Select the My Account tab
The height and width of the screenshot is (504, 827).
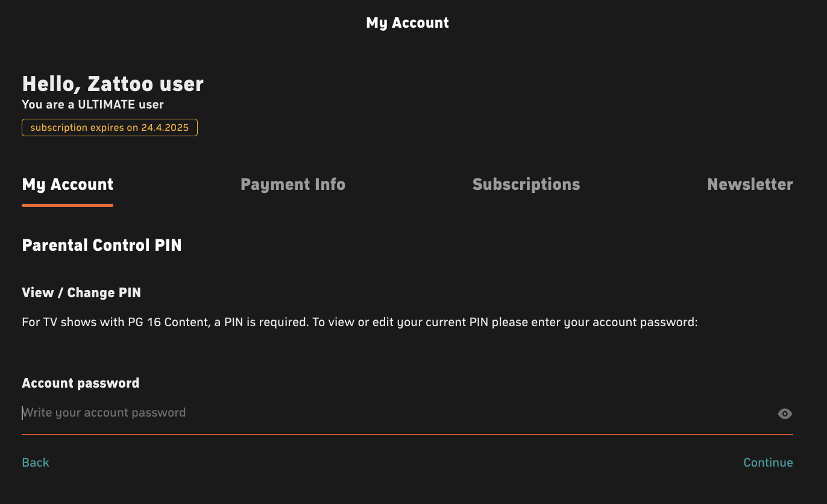[68, 184]
